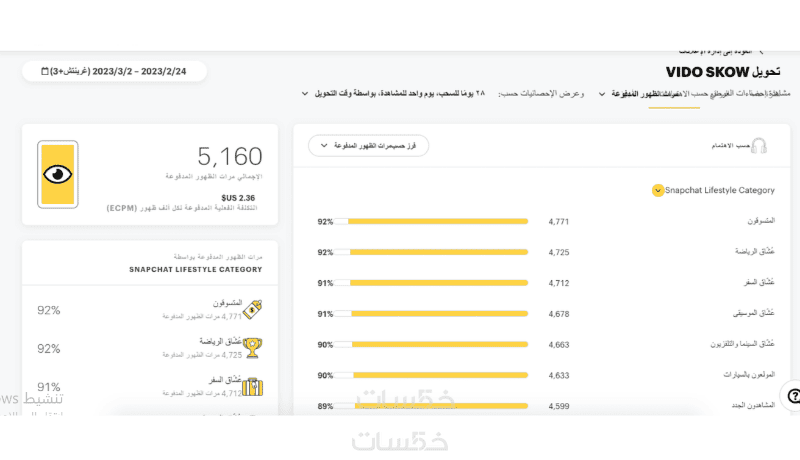Click the shoppers price tag icon
The height and width of the screenshot is (460, 800).
point(253,309)
